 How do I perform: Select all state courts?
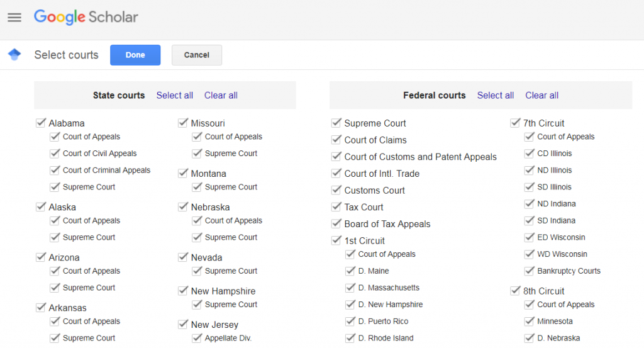point(175,95)
